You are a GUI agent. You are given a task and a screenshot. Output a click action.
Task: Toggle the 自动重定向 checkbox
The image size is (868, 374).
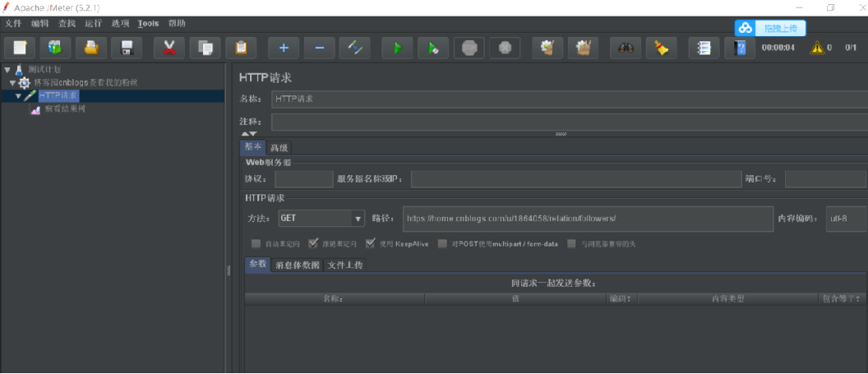click(256, 243)
